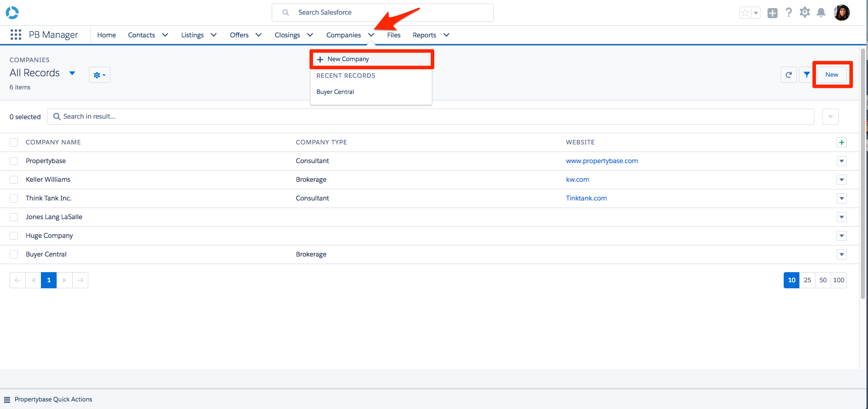Click the list view controls gear button
Screen dimensions: 868x409
pos(99,75)
